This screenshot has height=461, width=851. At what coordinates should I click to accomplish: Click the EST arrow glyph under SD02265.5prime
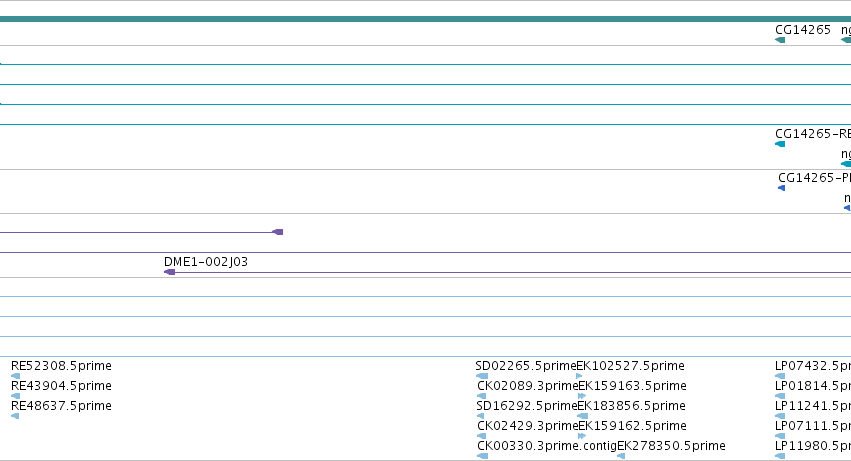pyautogui.click(x=482, y=376)
